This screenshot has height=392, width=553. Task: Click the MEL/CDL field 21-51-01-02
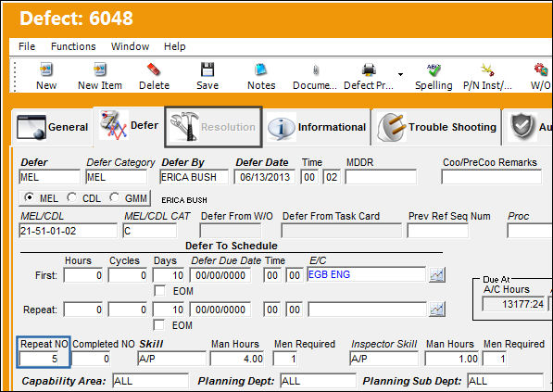pos(68,231)
